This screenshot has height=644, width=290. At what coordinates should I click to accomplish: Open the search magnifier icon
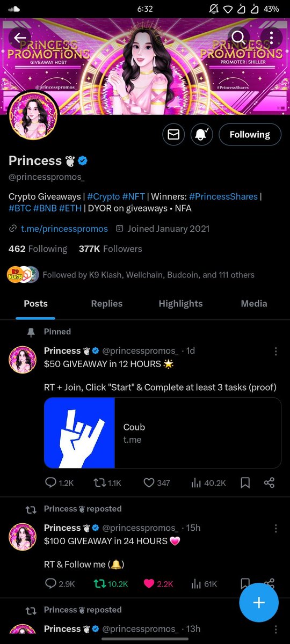pyautogui.click(x=239, y=38)
